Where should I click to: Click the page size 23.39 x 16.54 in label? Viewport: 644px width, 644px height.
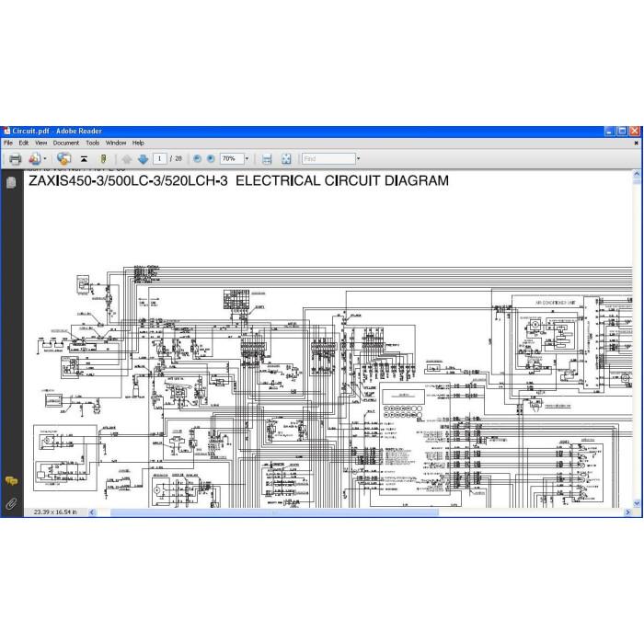coord(55,512)
